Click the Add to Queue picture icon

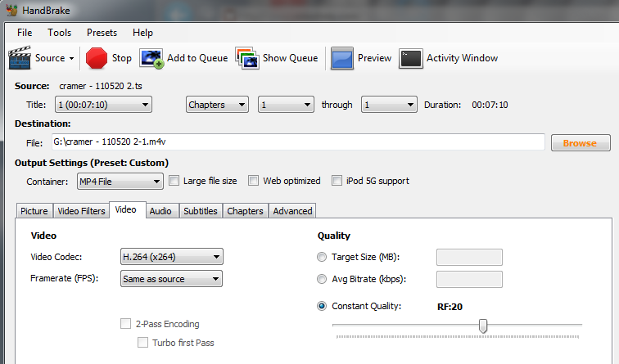(151, 58)
